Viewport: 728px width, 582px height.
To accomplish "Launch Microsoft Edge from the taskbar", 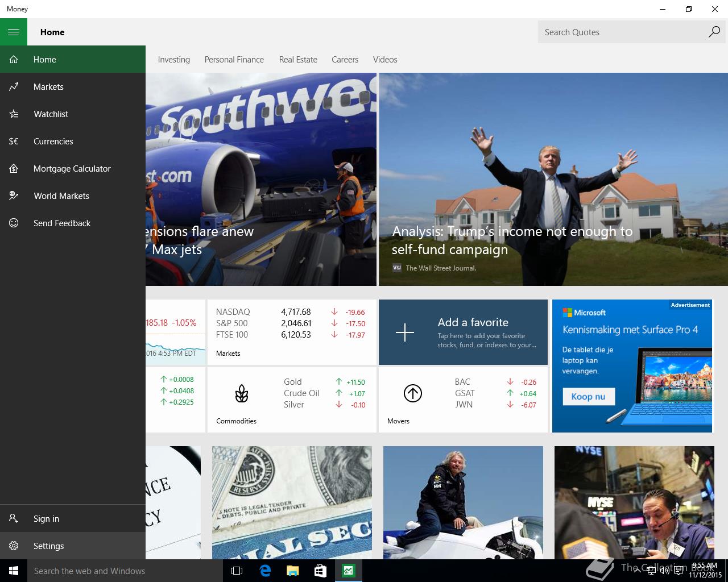I will click(265, 571).
